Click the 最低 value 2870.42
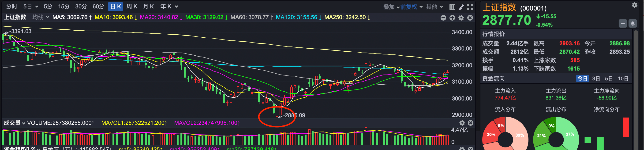Image resolution: width=644 pixels, height=150 pixels. pyautogui.click(x=569, y=52)
